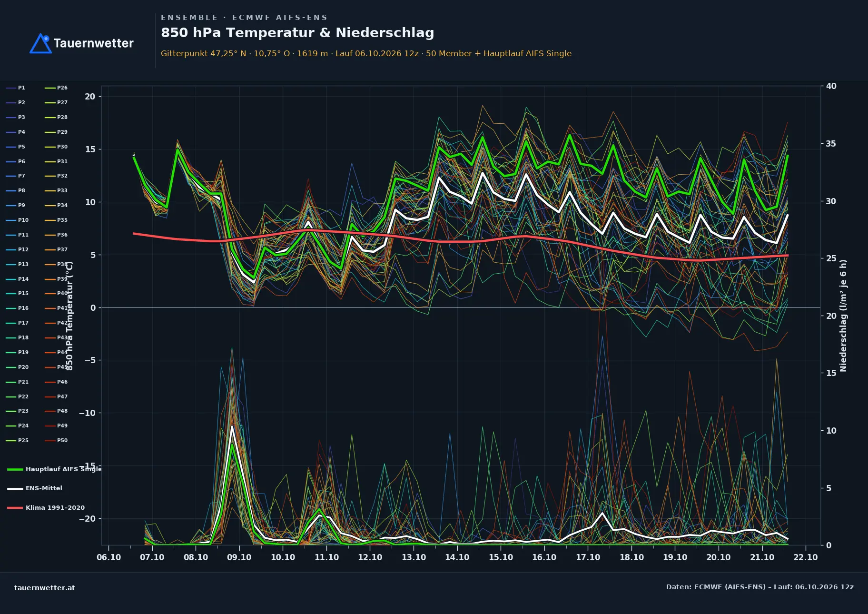The width and height of the screenshot is (868, 614).
Task: Click the "22.10" date on the x-axis
Action: tap(806, 557)
